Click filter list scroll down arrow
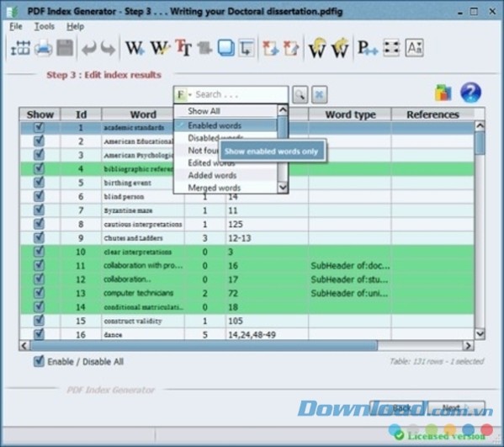 pyautogui.click(x=283, y=187)
